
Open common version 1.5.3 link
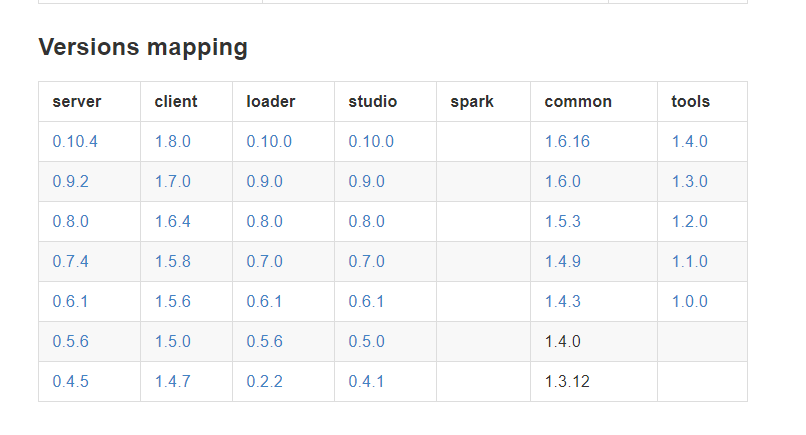click(563, 222)
